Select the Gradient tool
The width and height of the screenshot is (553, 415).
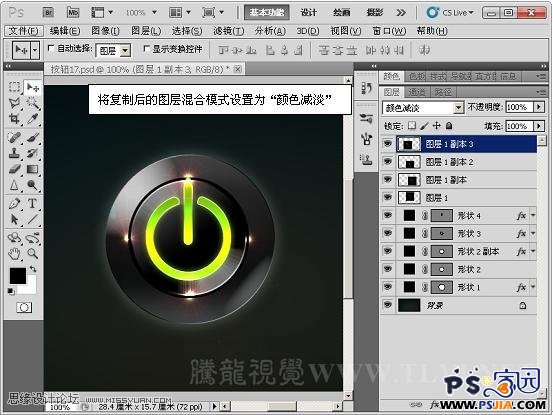pos(33,169)
